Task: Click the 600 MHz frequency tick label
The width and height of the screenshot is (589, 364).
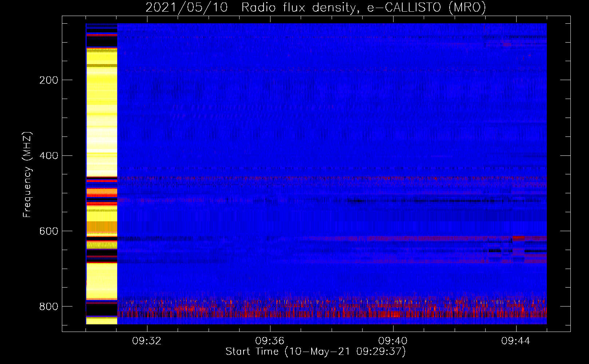Action: 49,232
